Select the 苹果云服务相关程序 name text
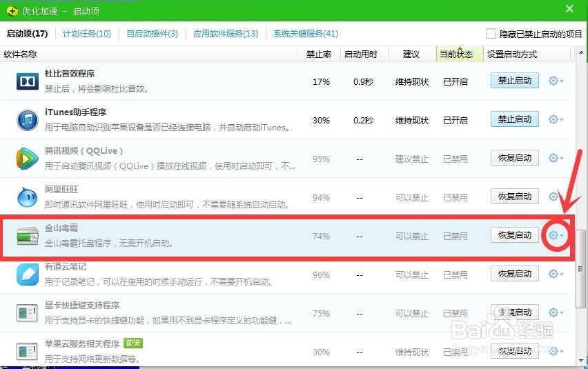Image resolution: width=588 pixels, height=369 pixels. click(x=82, y=343)
